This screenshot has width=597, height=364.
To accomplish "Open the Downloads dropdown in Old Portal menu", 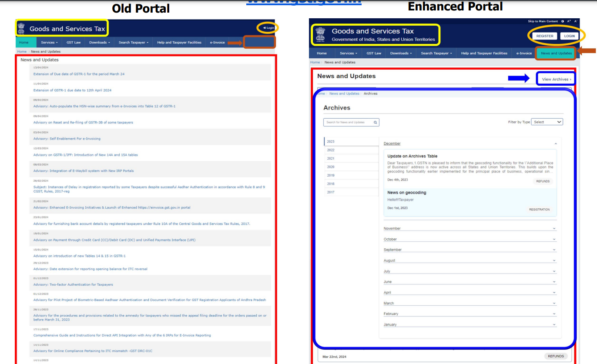I will coord(99,43).
